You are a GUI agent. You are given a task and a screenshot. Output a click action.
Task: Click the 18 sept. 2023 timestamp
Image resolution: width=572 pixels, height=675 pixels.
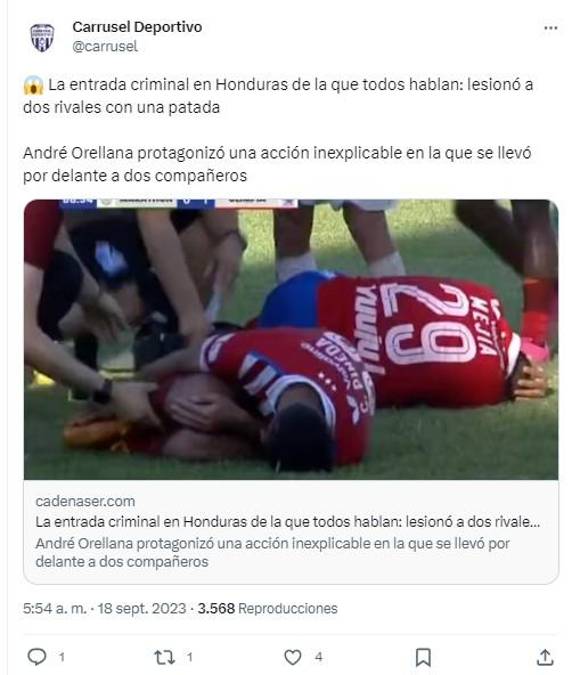[142, 608]
